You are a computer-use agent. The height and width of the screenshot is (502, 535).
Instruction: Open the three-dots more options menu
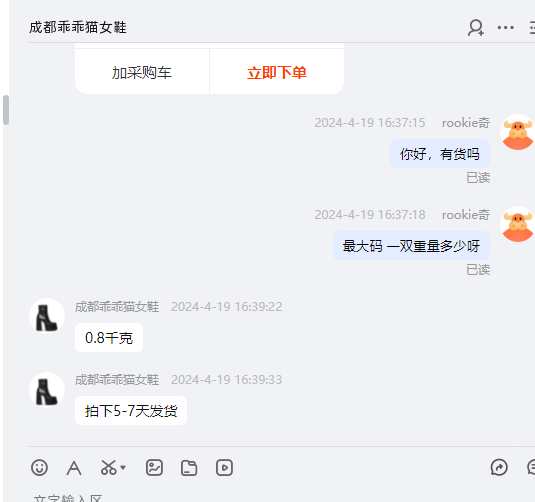click(506, 28)
